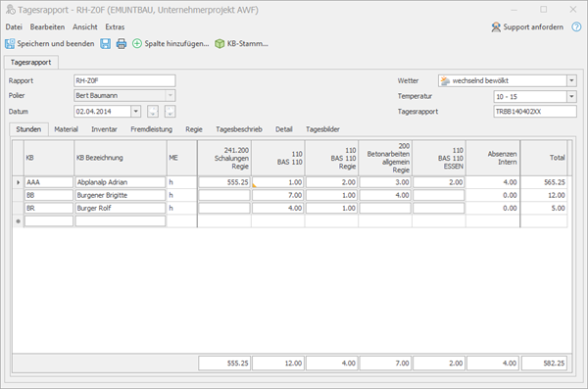Open the Extras menu
The width and height of the screenshot is (588, 389).
pyautogui.click(x=115, y=27)
